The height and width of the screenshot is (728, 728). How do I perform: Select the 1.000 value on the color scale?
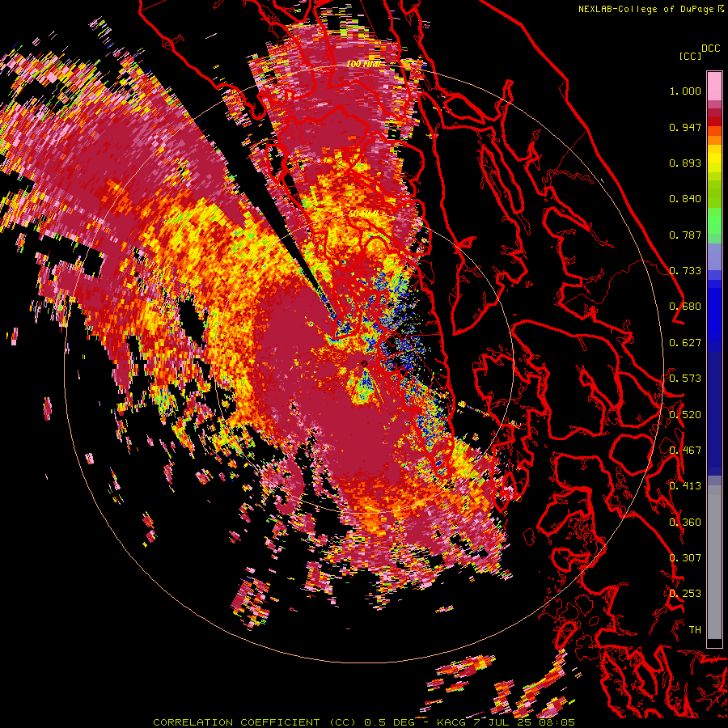click(x=685, y=91)
